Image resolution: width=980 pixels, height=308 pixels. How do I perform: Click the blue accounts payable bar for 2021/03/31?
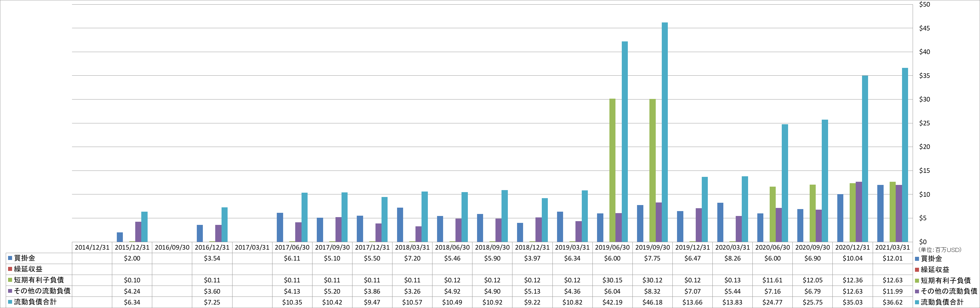point(880,213)
